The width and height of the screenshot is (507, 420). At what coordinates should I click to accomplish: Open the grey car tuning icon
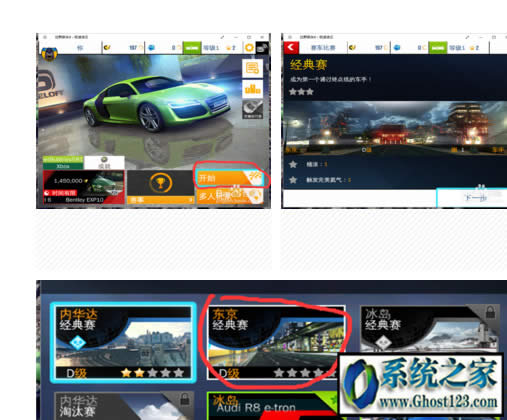point(252,109)
